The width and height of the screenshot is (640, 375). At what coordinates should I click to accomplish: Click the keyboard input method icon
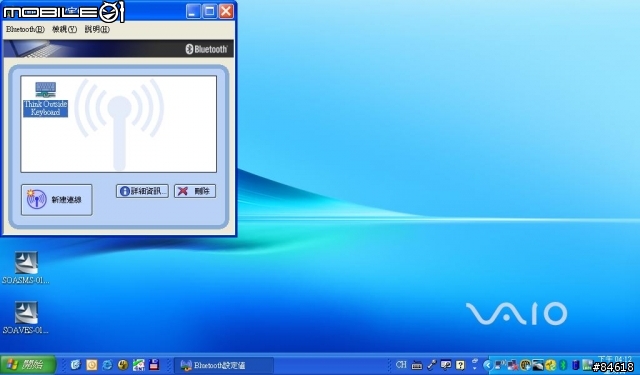click(x=417, y=365)
